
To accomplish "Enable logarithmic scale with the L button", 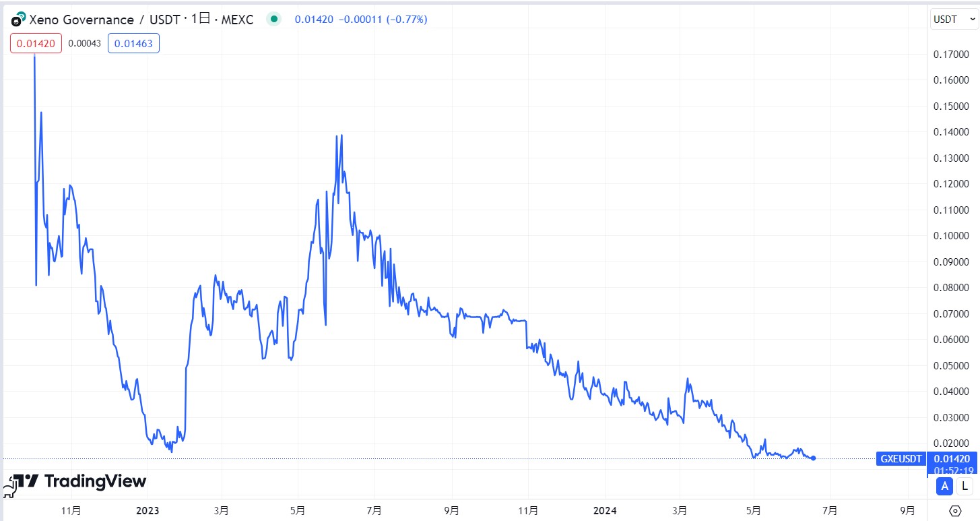I will (962, 487).
